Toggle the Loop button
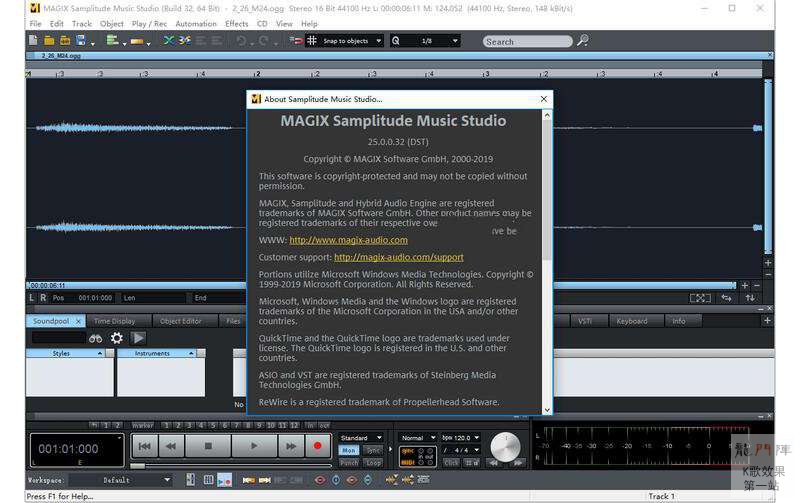The width and height of the screenshot is (800, 503). [373, 463]
